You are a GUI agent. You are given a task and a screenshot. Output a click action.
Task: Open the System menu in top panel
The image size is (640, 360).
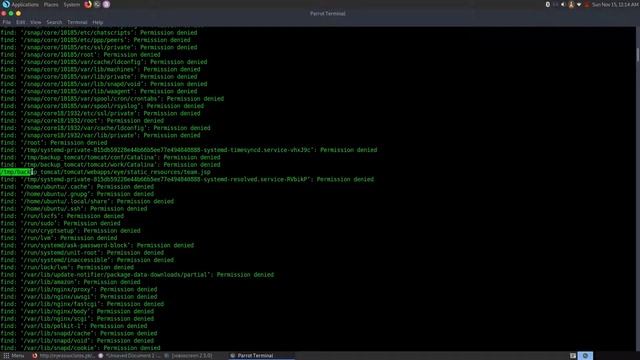pos(71,4)
